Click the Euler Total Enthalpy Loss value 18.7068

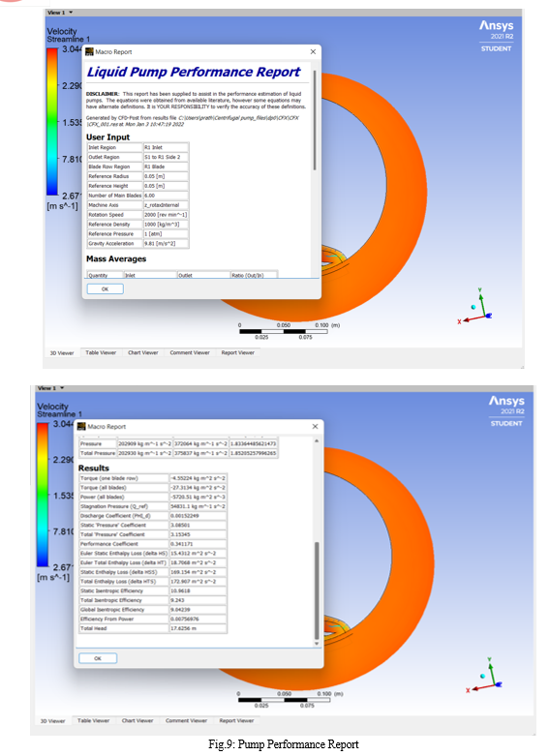(x=198, y=562)
